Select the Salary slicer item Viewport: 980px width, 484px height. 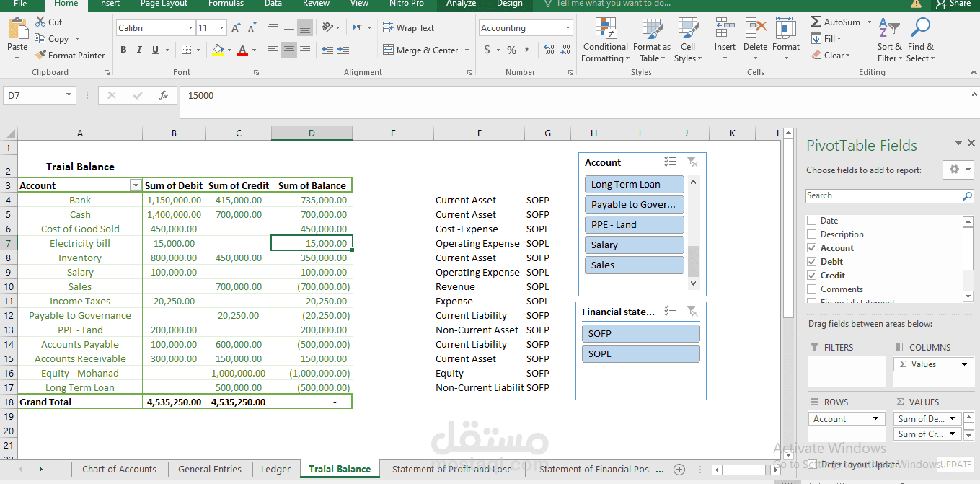tap(634, 245)
